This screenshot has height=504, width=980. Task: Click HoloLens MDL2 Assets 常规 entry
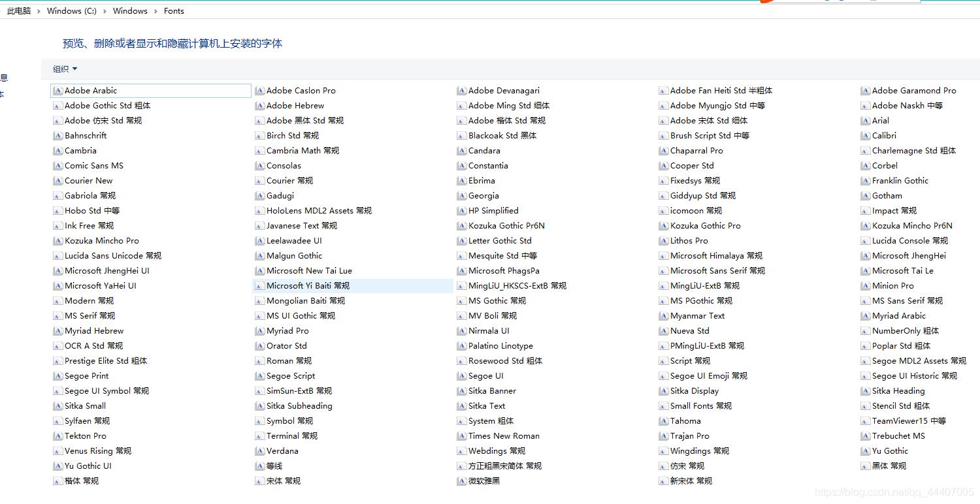click(x=319, y=211)
